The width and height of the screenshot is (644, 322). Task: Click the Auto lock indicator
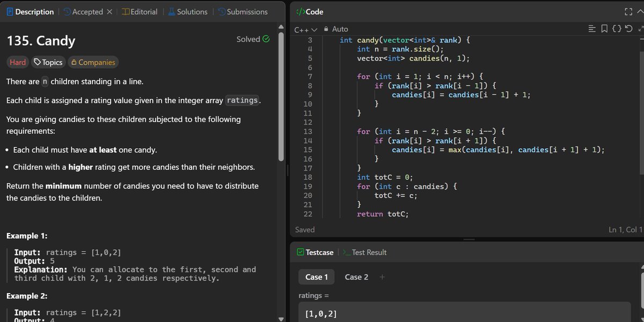(335, 29)
